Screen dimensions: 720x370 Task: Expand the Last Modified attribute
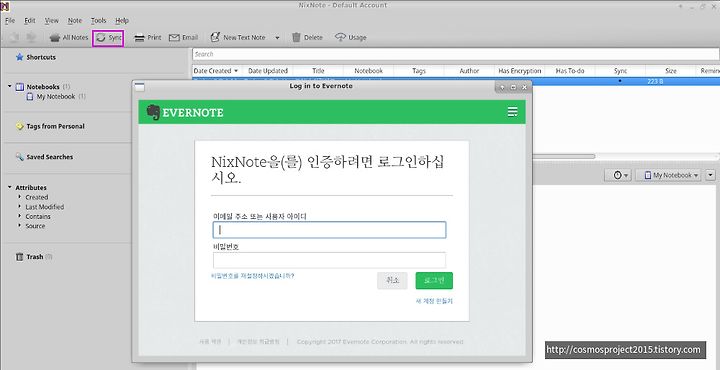[20, 207]
